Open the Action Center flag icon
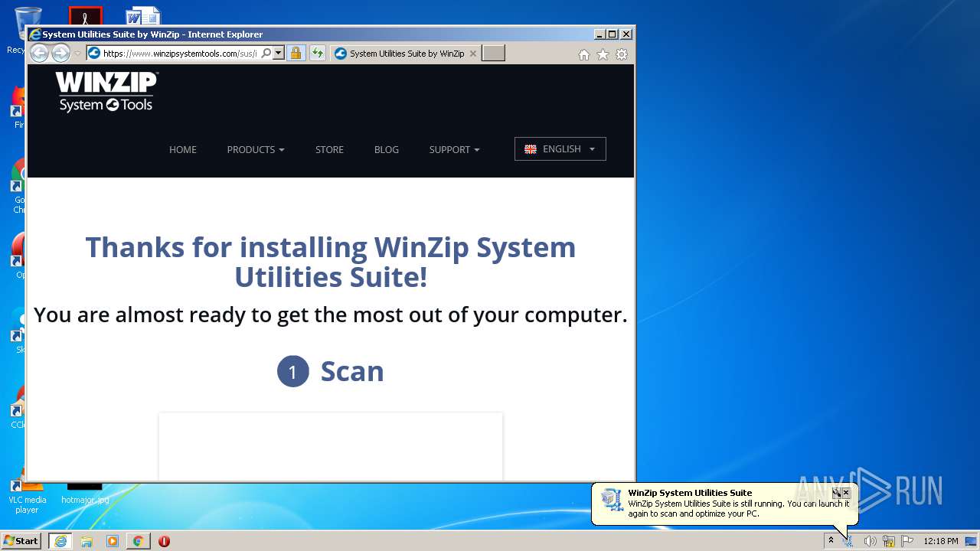 point(908,541)
